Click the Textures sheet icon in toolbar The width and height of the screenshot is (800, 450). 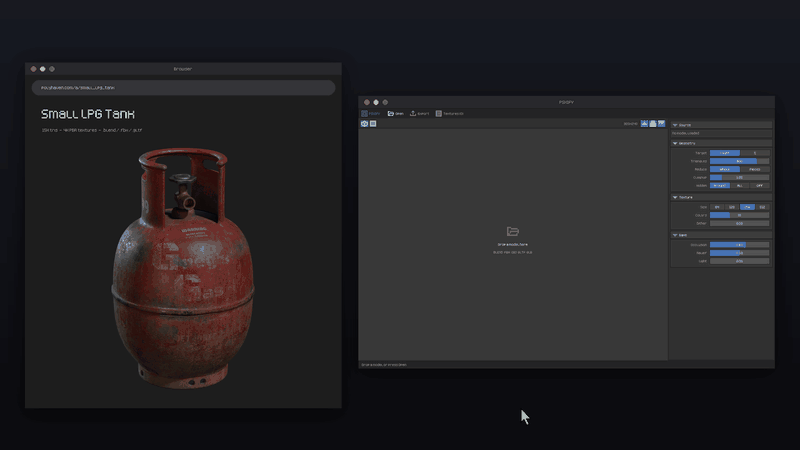438,114
